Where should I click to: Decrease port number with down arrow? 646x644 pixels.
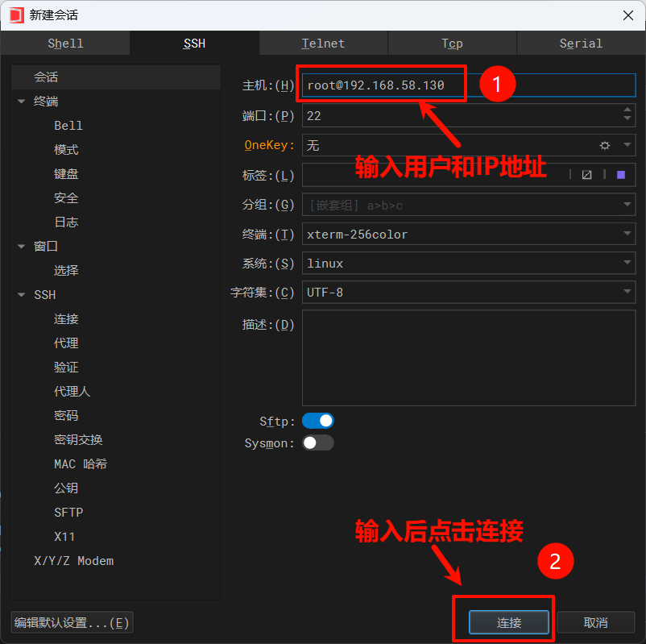[x=627, y=120]
